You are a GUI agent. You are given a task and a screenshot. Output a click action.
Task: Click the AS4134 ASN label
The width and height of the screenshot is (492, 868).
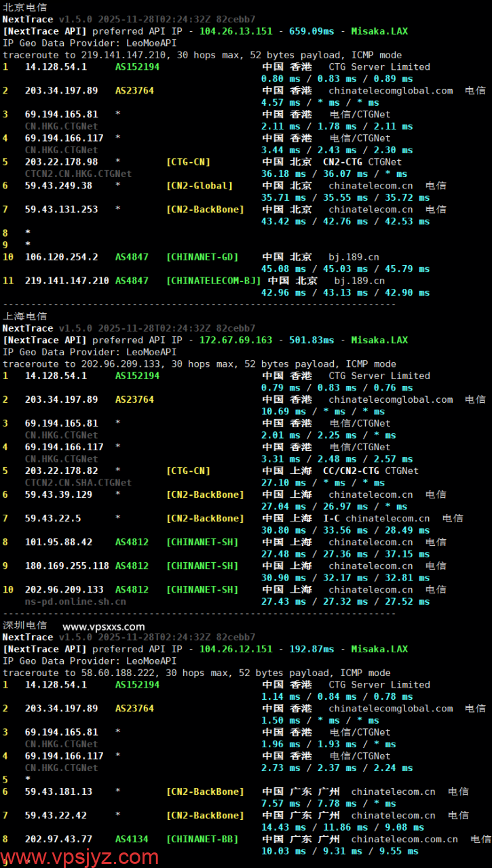(x=132, y=840)
